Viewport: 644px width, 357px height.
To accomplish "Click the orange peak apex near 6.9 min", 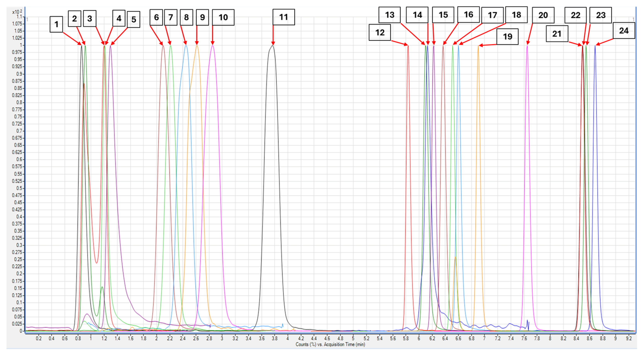I will [478, 46].
